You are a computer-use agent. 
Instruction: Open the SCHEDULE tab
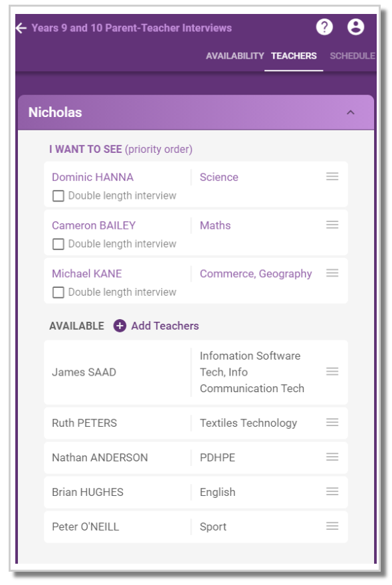pyautogui.click(x=352, y=56)
